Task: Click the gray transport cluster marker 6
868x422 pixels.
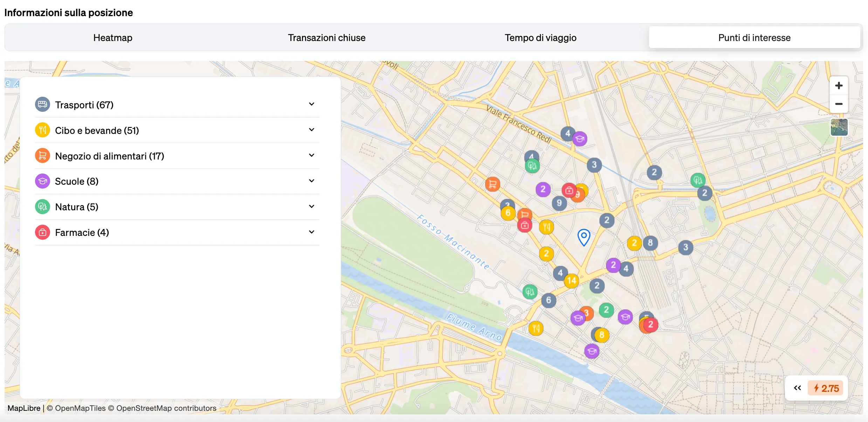Action: 549,300
